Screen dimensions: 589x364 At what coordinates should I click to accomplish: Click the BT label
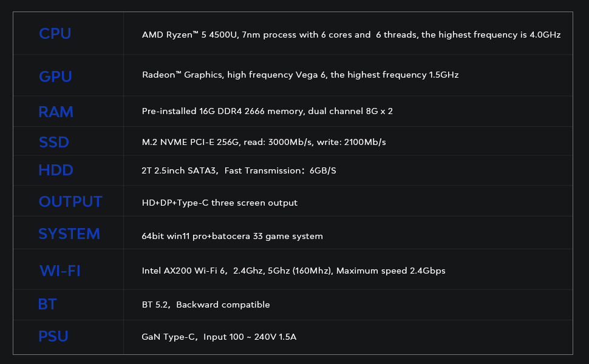[47, 305]
